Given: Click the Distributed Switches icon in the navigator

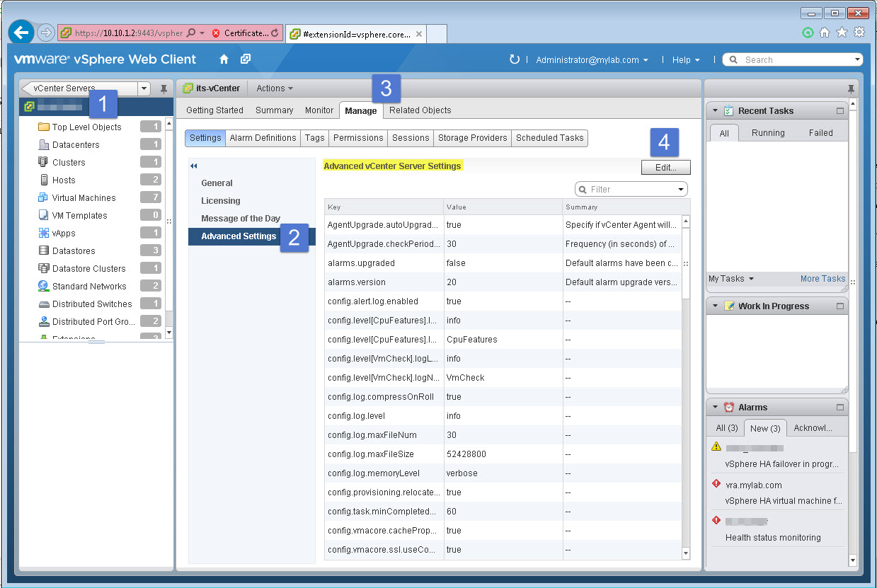Looking at the screenshot, I should pos(44,304).
